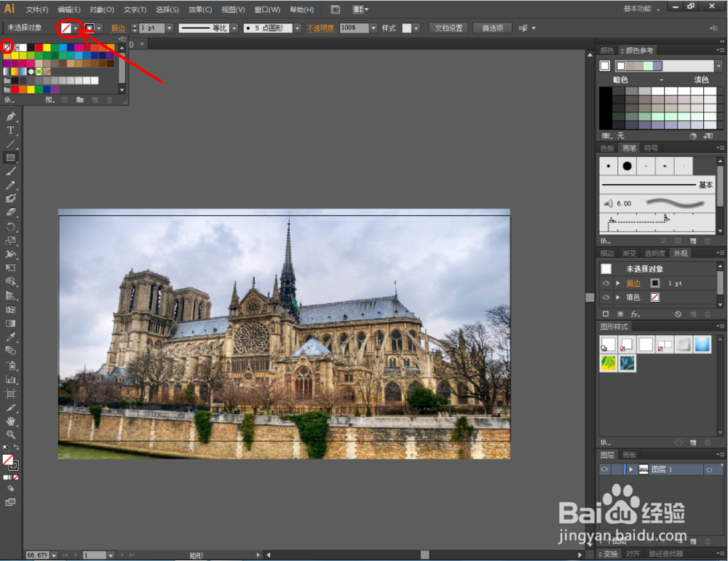Select the Perspective Grid tool
The height and width of the screenshot is (561, 728).
pos(10,295)
